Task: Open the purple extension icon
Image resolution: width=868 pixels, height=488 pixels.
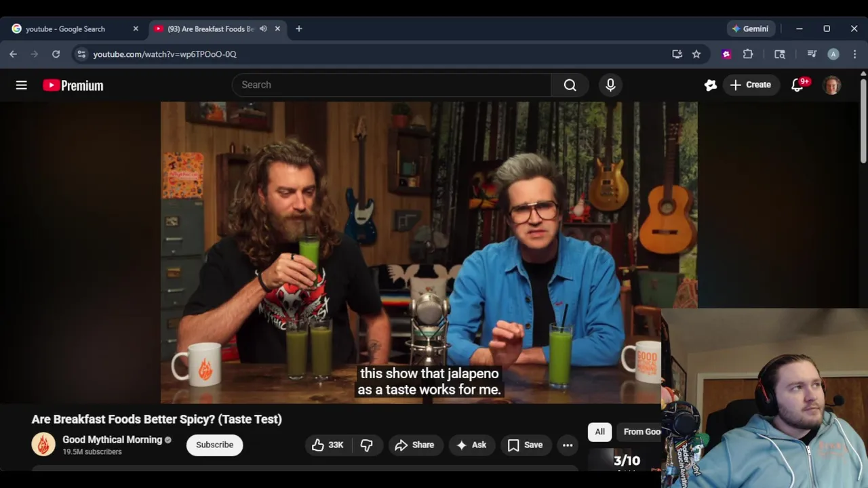Action: tap(726, 54)
